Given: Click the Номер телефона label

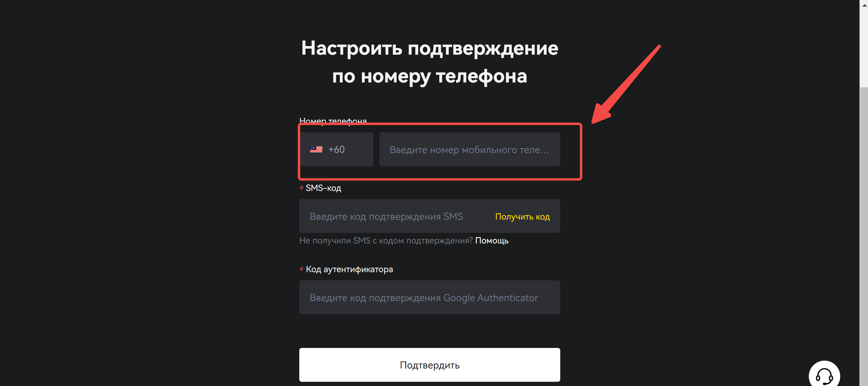Looking at the screenshot, I should click(333, 121).
